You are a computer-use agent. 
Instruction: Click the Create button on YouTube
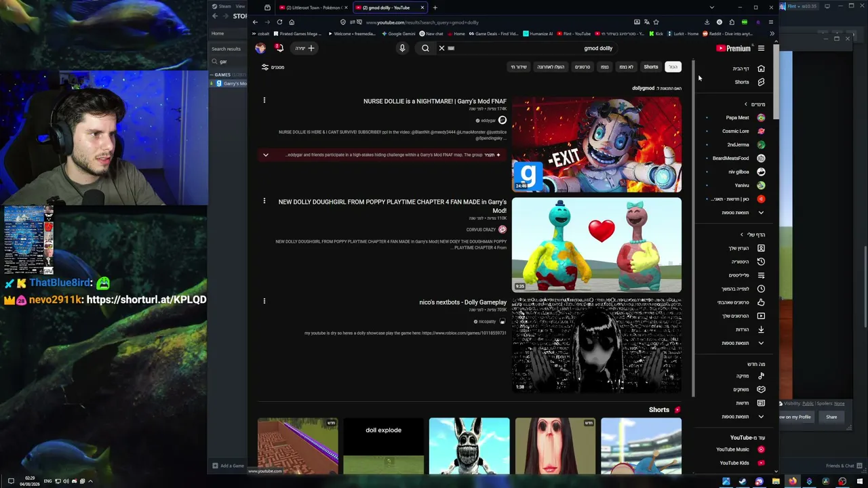tap(304, 48)
